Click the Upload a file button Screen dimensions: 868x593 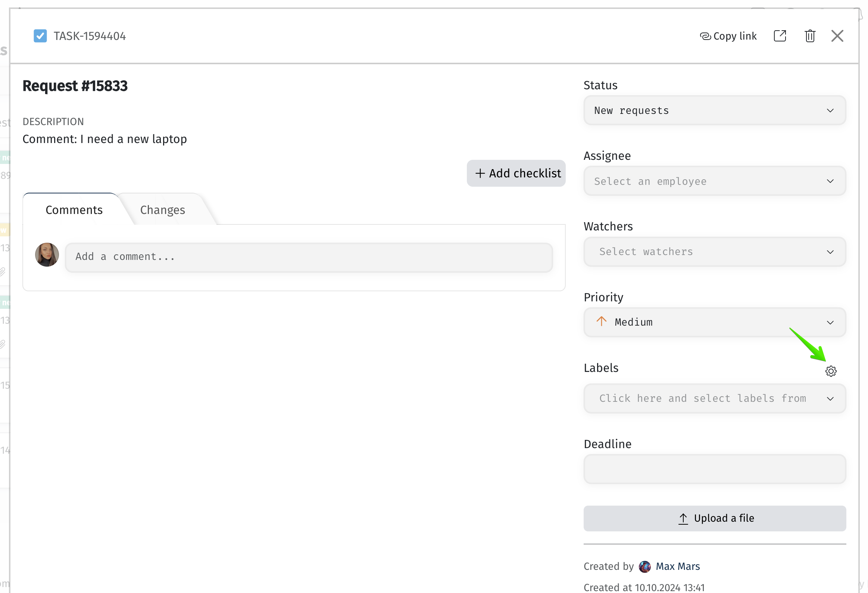pyautogui.click(x=714, y=518)
